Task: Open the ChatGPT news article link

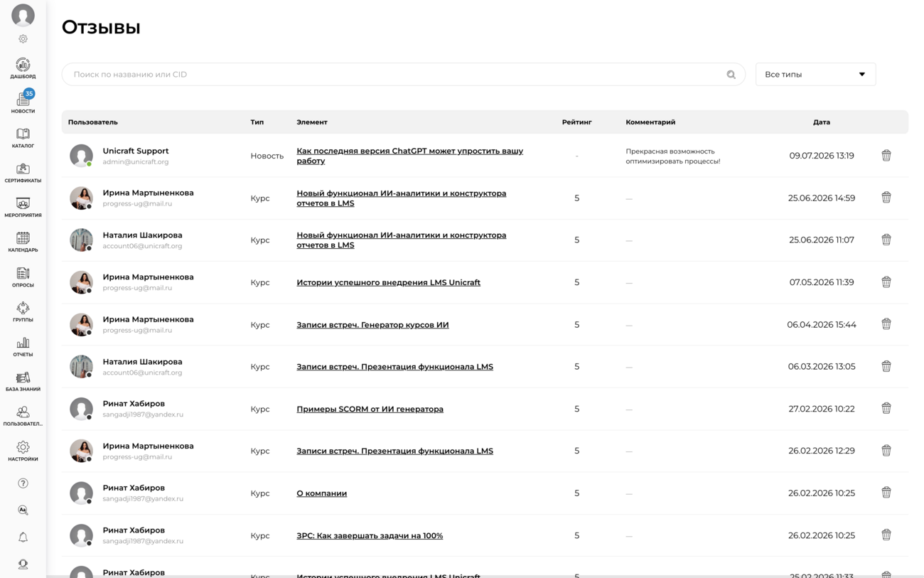Action: point(409,156)
